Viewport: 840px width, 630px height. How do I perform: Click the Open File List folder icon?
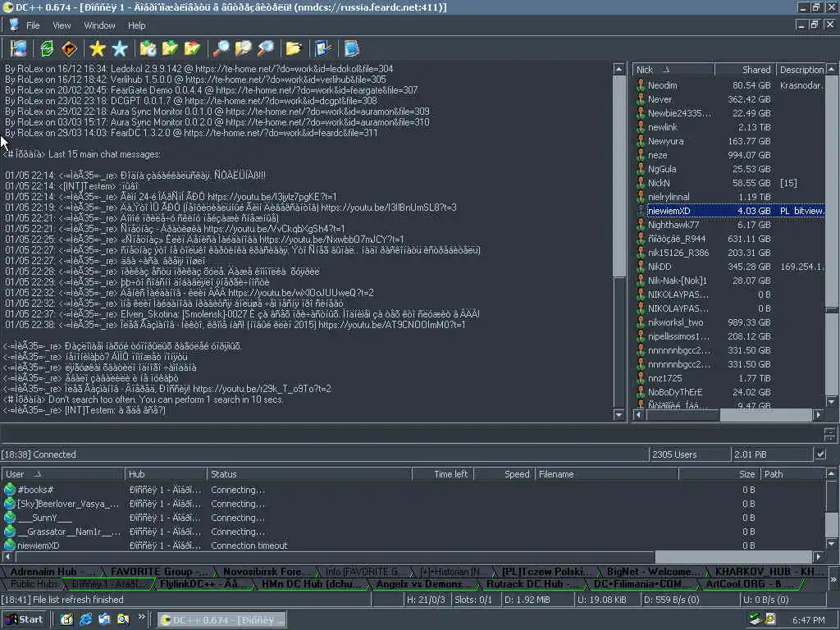click(294, 48)
